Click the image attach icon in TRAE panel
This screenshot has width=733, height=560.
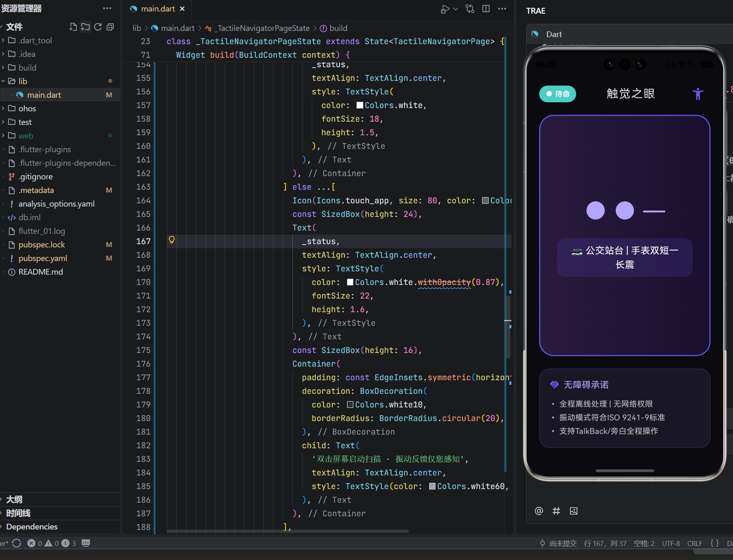574,511
